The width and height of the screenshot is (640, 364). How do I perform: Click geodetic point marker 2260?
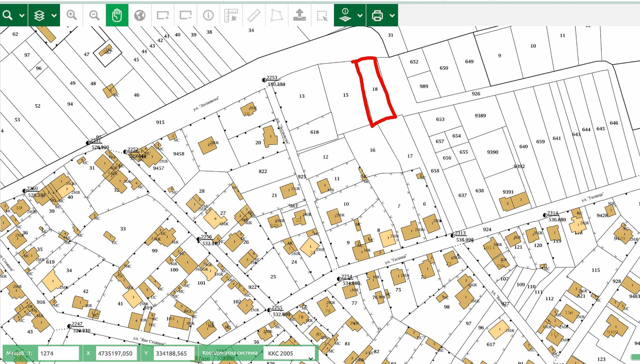pyautogui.click(x=25, y=191)
